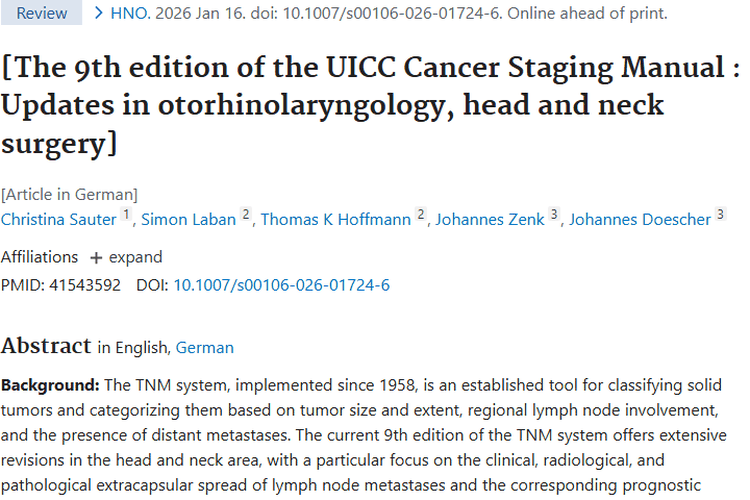Click affiliation superscript 3 after Zenk

(x=554, y=216)
